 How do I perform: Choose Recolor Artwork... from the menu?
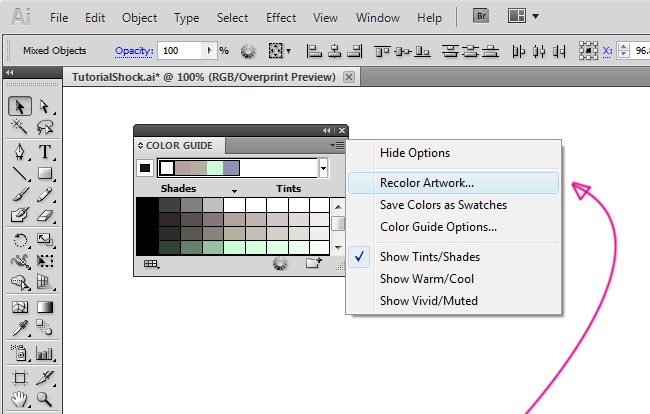[x=427, y=183]
